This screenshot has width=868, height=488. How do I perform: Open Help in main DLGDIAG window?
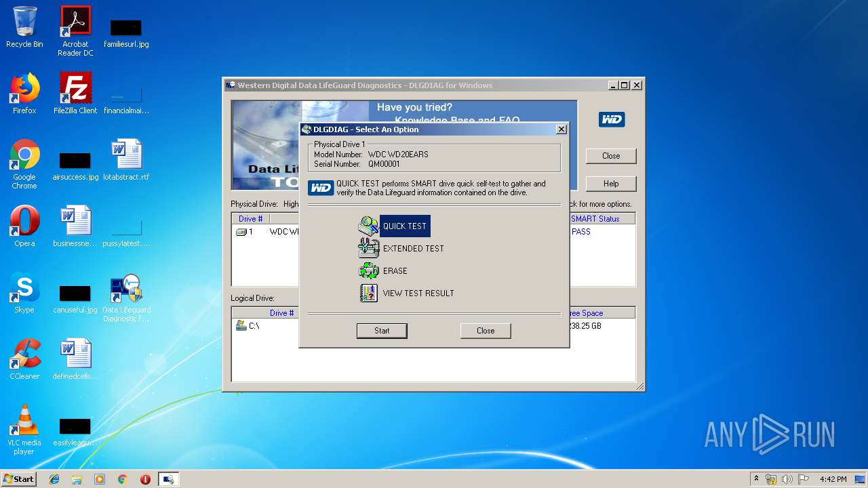click(611, 184)
